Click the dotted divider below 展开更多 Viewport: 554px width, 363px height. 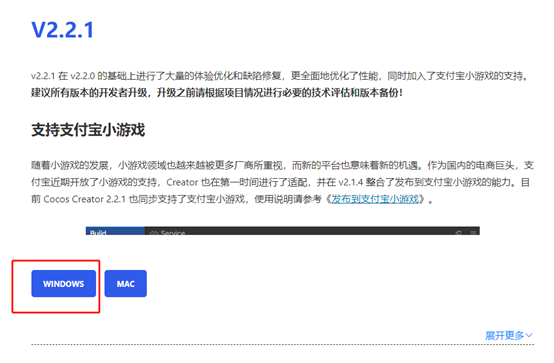[x=283, y=344]
